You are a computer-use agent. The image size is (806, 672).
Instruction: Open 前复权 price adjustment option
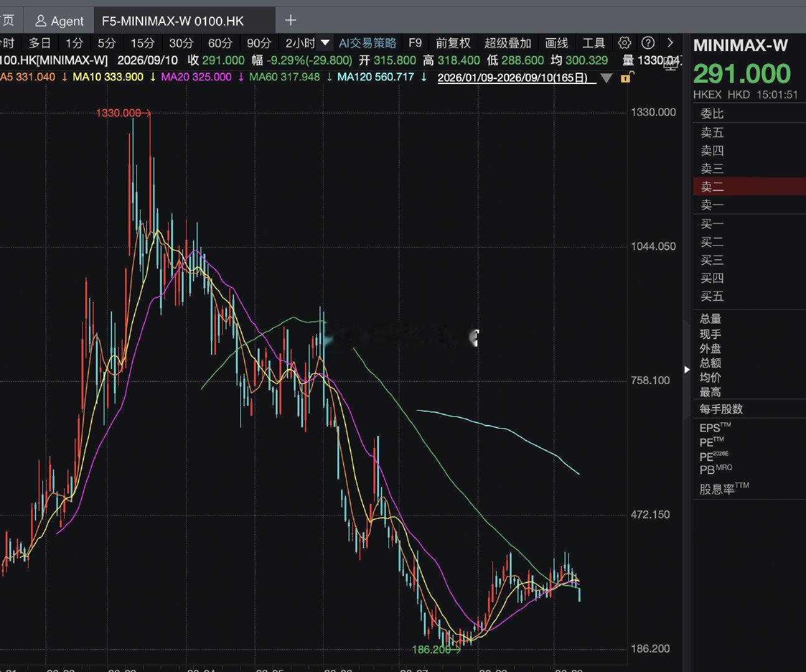coord(453,43)
